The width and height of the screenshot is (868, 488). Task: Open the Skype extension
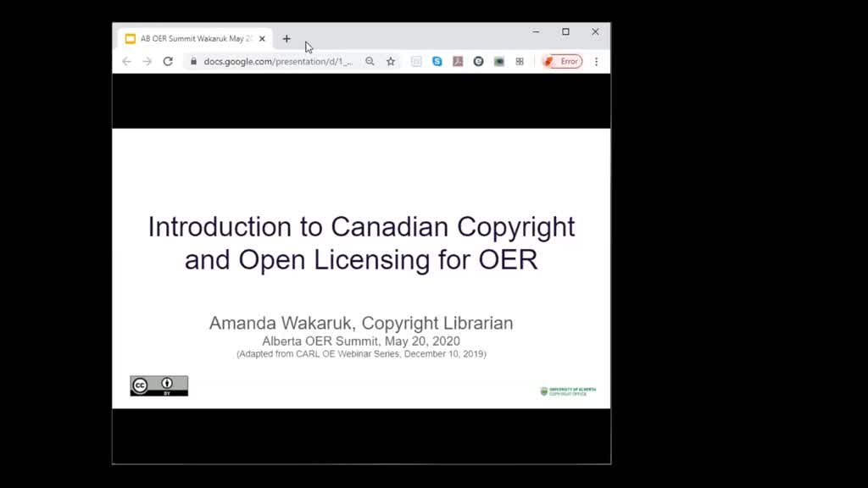click(x=437, y=61)
